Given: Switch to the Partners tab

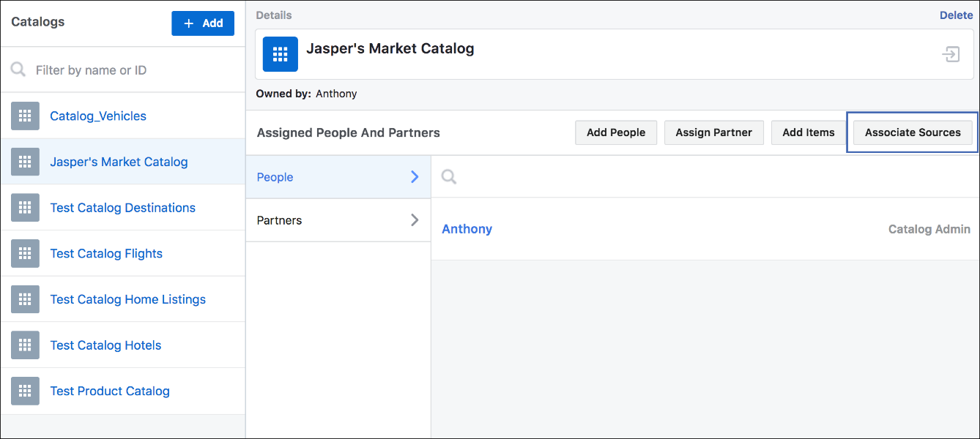Looking at the screenshot, I should [x=338, y=220].
